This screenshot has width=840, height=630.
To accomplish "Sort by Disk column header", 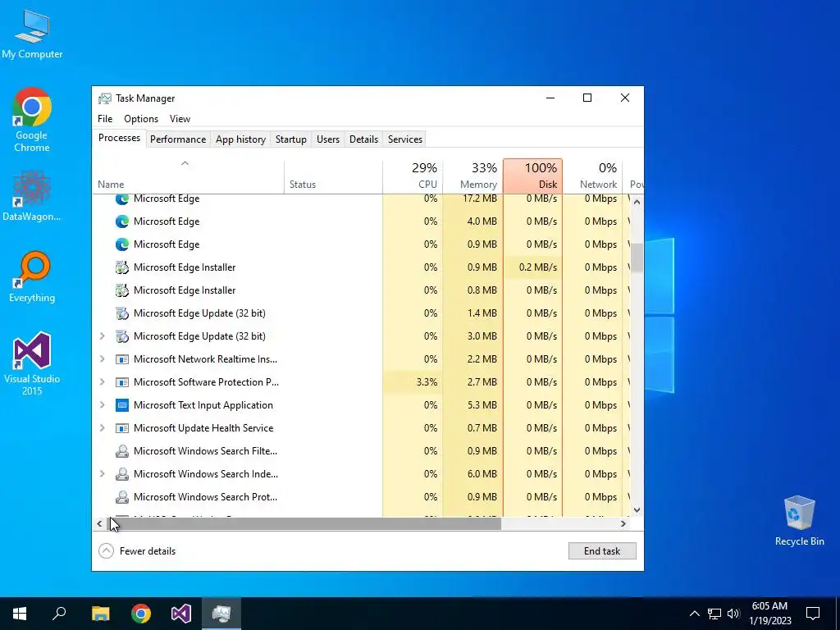I will pos(532,177).
